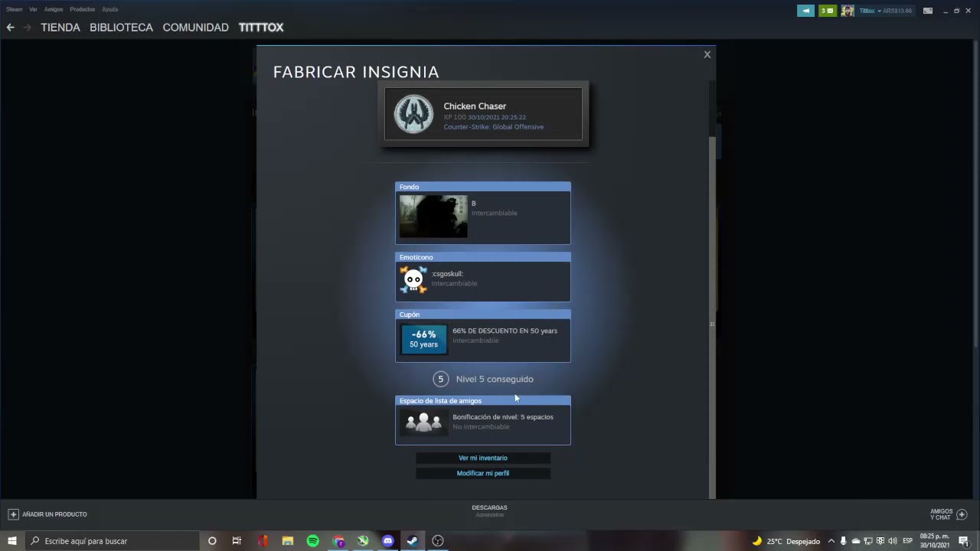Click the csgoskull emoticon image
The width and height of the screenshot is (980, 551).
413,280
